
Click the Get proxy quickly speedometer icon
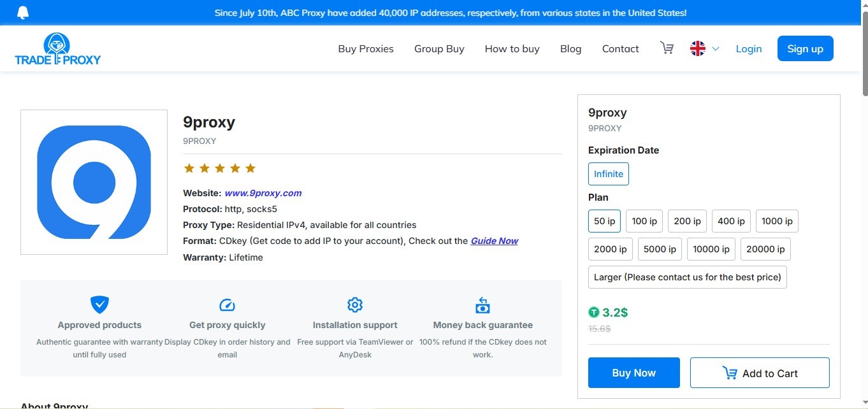[227, 305]
